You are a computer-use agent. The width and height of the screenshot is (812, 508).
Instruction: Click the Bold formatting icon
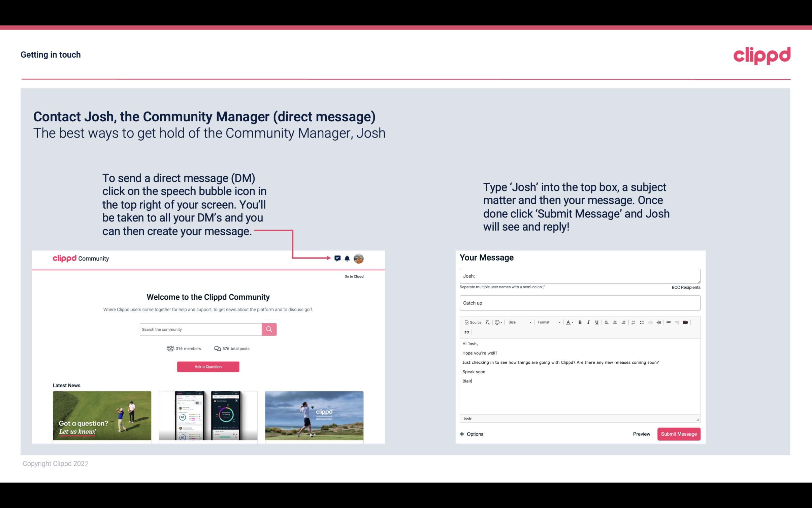(x=580, y=322)
